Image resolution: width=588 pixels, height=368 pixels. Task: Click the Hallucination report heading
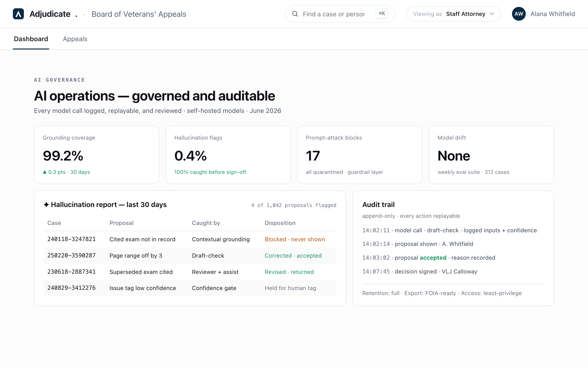[109, 205]
